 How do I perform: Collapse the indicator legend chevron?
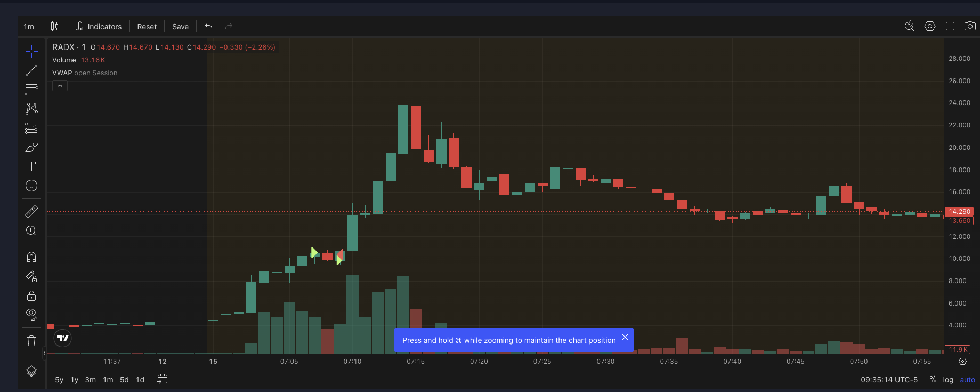60,86
